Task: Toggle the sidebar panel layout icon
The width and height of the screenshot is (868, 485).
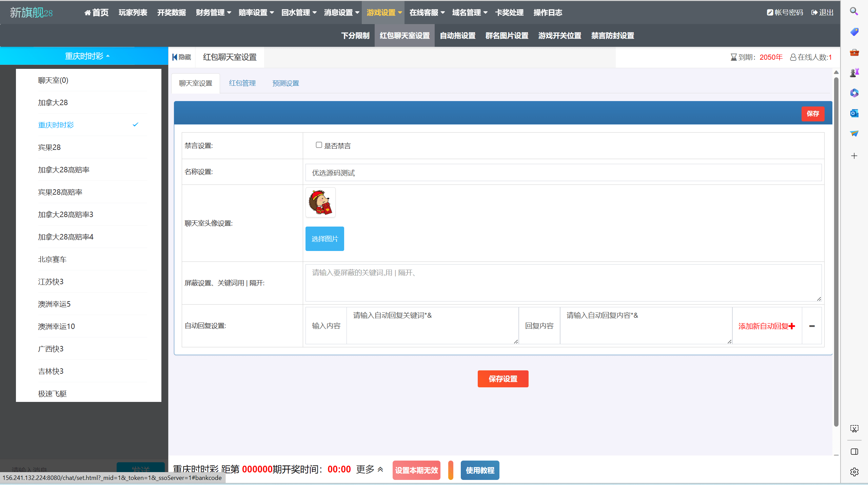Action: (854, 451)
